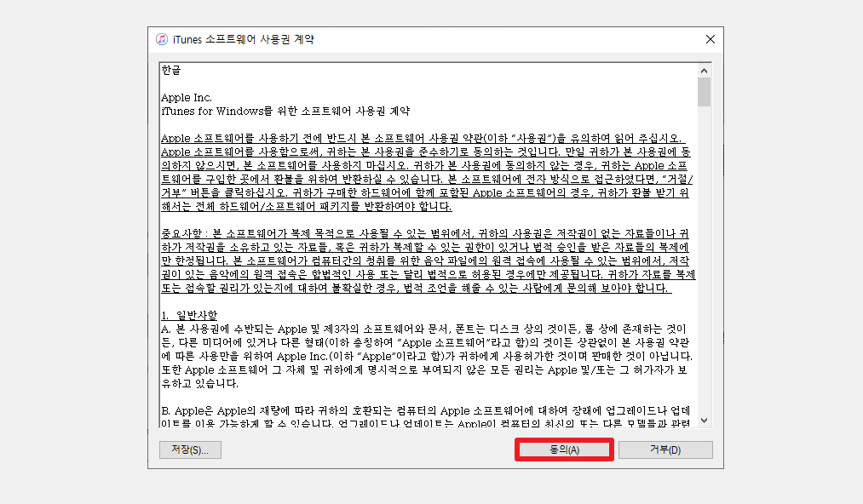This screenshot has width=863, height=504.
Task: Click 'iTunes for Windows를 위한 소프트웨어 사용권 계약' line
Action: [285, 112]
